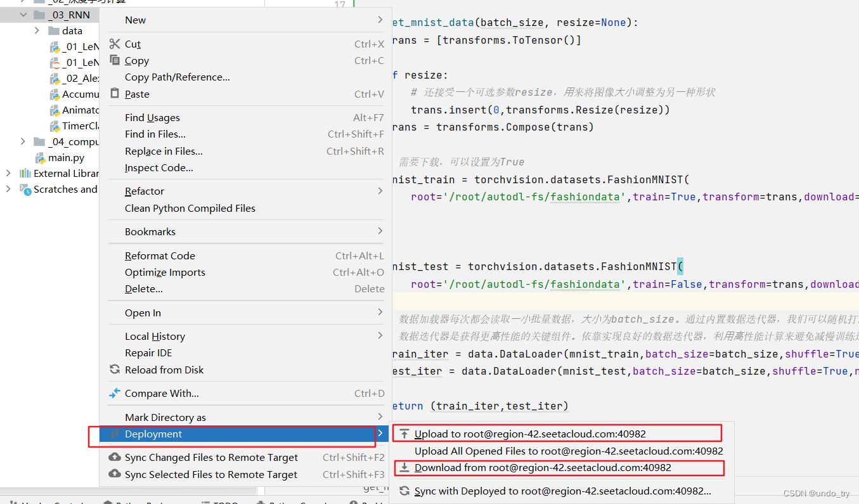Expand the _04_compu folder

23,141
